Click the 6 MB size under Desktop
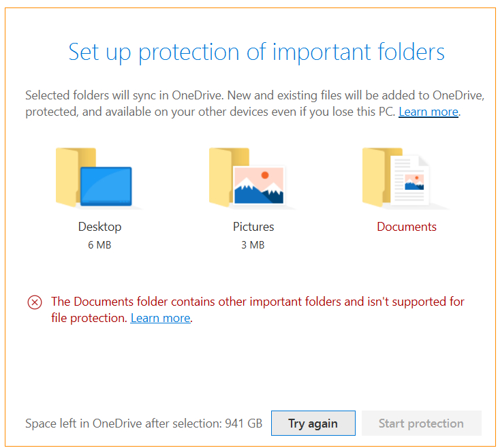The width and height of the screenshot is (498, 448). point(99,245)
